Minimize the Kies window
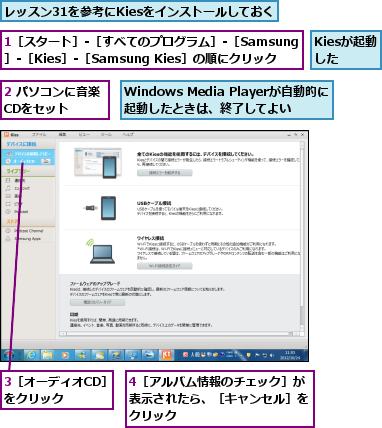This screenshot has width=382, height=428. [x=289, y=135]
